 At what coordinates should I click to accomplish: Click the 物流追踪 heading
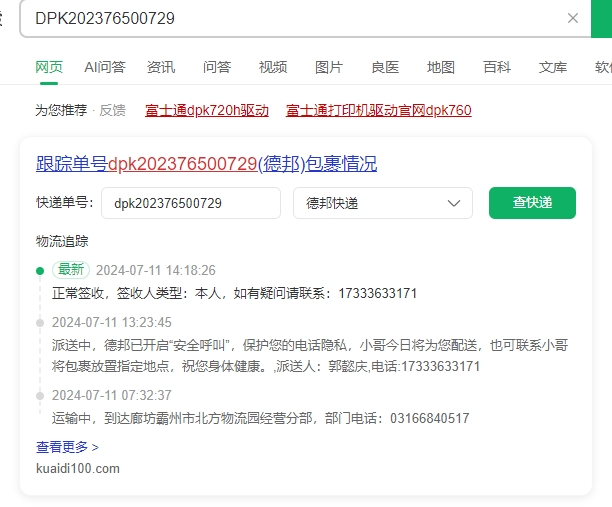(62, 241)
